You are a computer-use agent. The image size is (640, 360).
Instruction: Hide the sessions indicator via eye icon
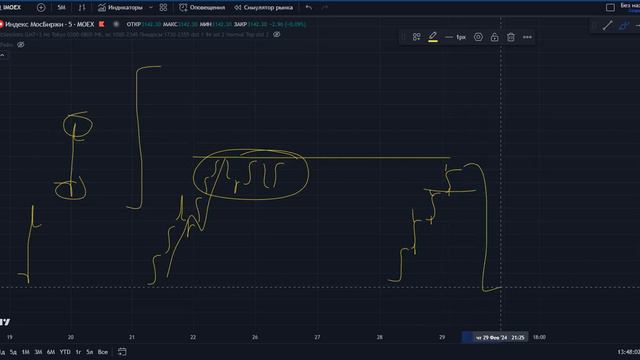click(x=276, y=35)
